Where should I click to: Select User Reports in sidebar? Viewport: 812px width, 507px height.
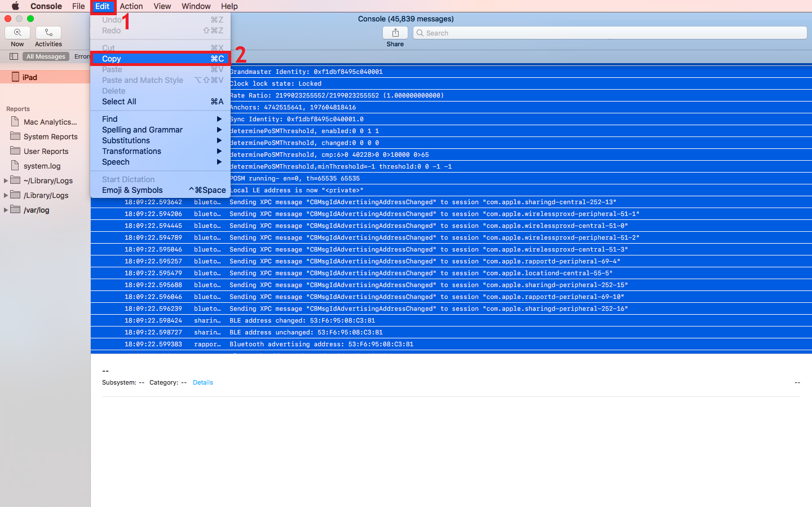[46, 151]
